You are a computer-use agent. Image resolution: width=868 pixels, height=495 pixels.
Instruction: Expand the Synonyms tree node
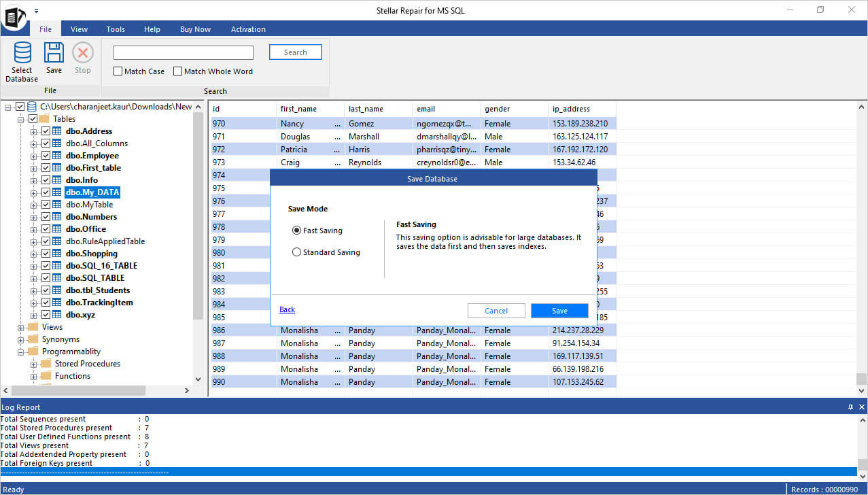click(21, 339)
